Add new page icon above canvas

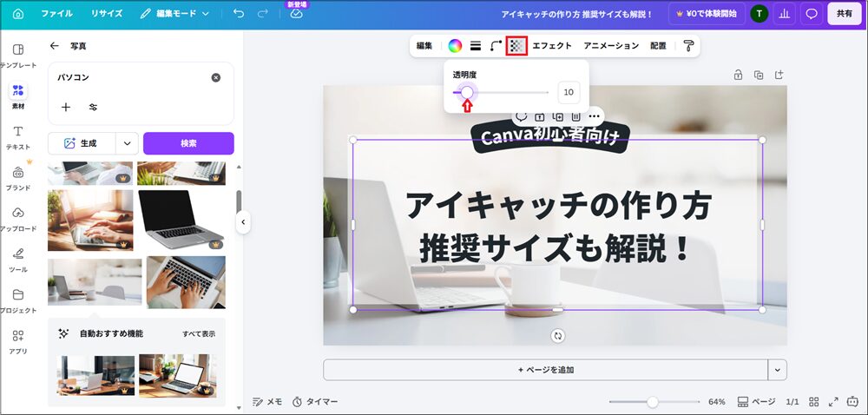pos(779,75)
